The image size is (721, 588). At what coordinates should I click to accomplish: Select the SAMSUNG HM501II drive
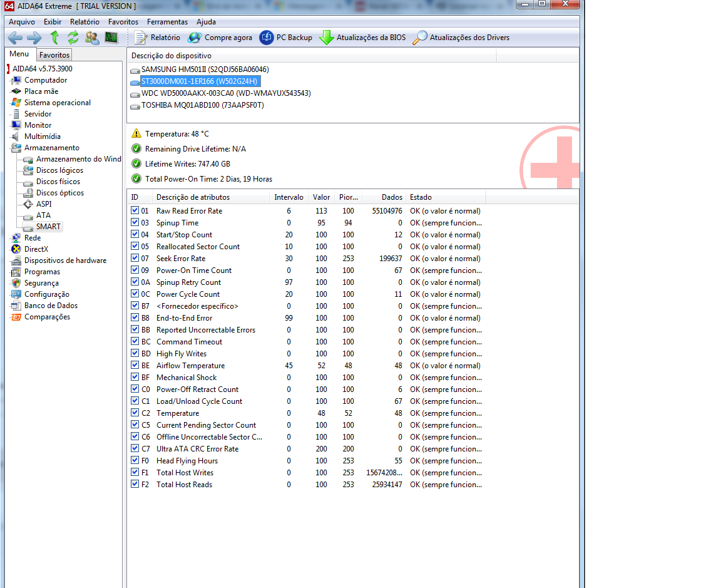pos(205,70)
